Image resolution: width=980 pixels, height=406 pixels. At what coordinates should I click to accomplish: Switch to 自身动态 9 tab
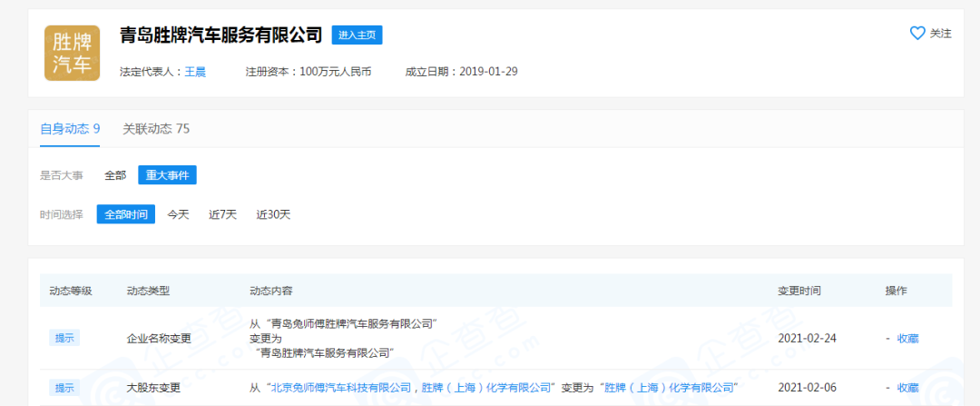70,129
